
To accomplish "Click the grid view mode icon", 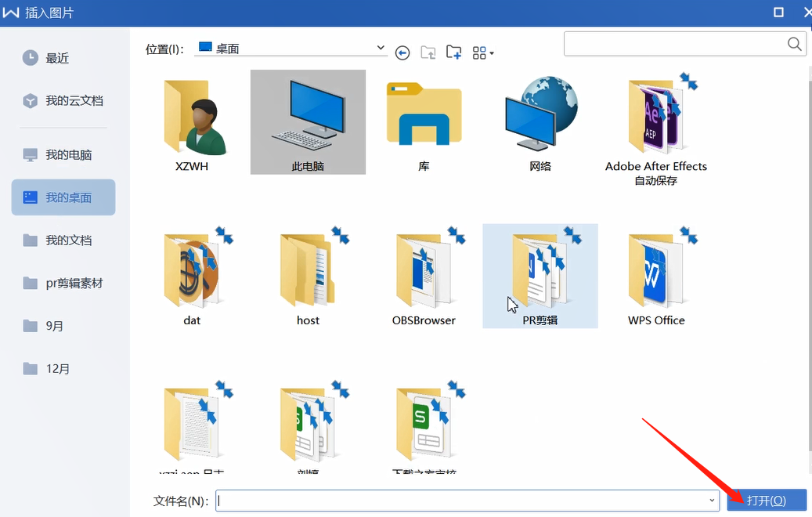I will coord(478,52).
